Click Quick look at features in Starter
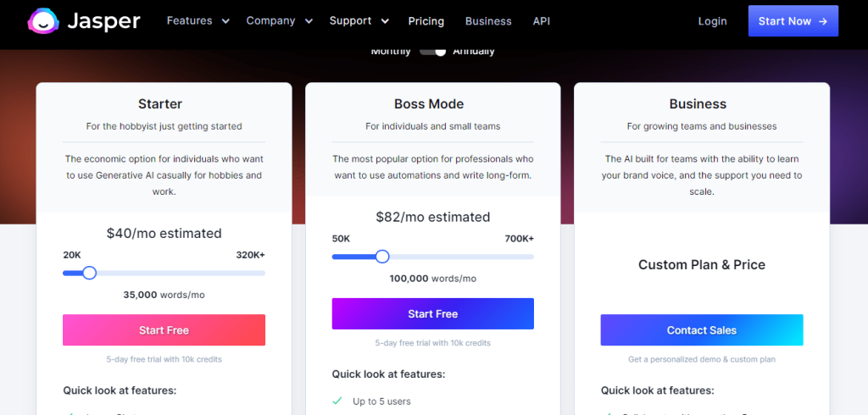The height and width of the screenshot is (415, 868). pos(120,390)
